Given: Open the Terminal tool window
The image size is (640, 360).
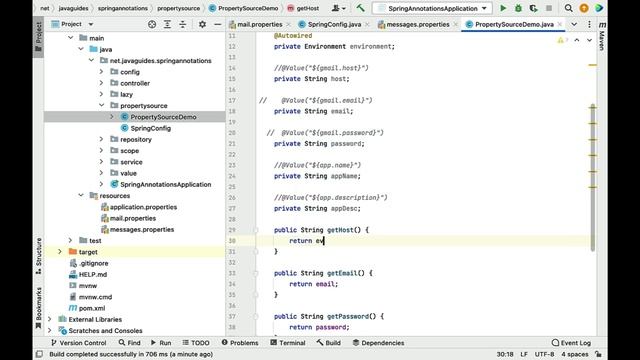Looking at the screenshot, I should pos(288,343).
